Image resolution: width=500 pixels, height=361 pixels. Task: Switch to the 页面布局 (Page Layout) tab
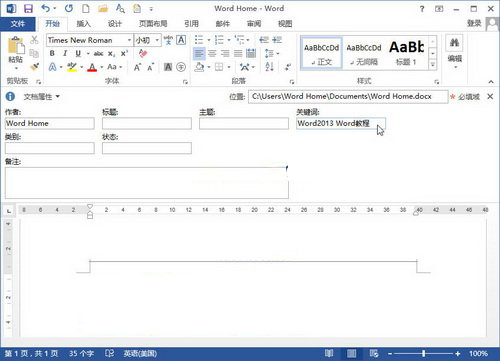pyautogui.click(x=153, y=24)
